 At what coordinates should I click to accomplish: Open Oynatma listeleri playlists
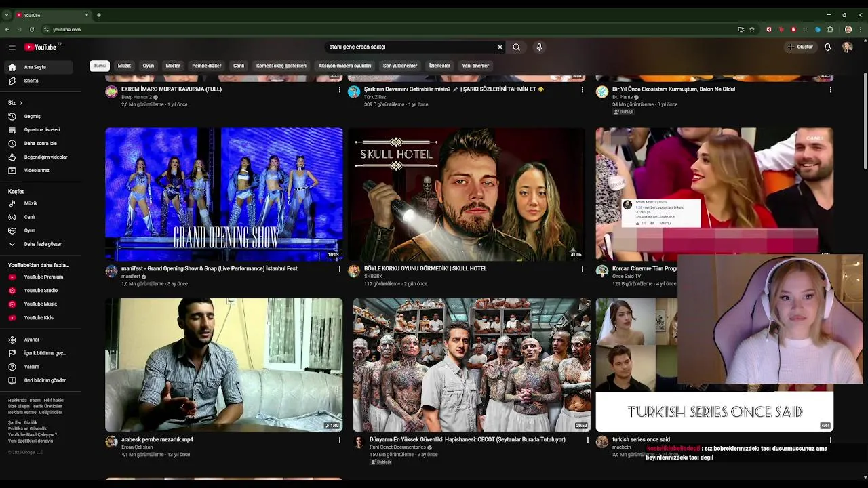click(39, 129)
